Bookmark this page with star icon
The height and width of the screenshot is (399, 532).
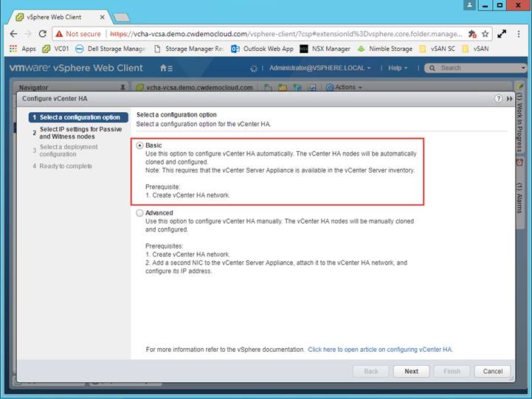486,34
